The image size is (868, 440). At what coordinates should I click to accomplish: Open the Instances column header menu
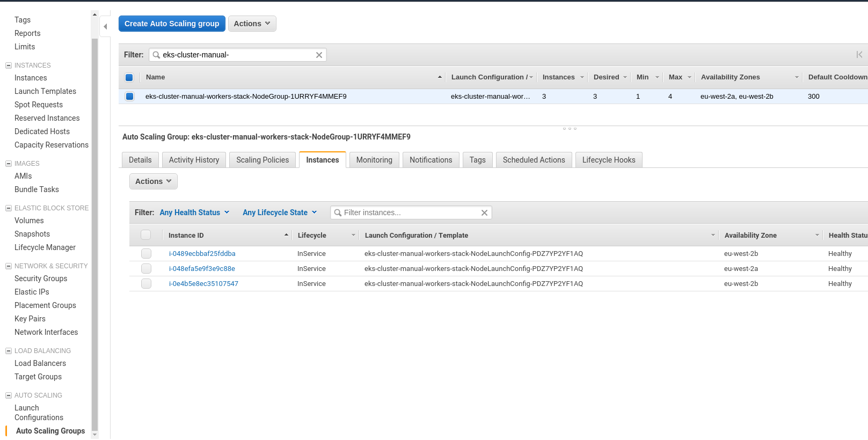click(582, 77)
